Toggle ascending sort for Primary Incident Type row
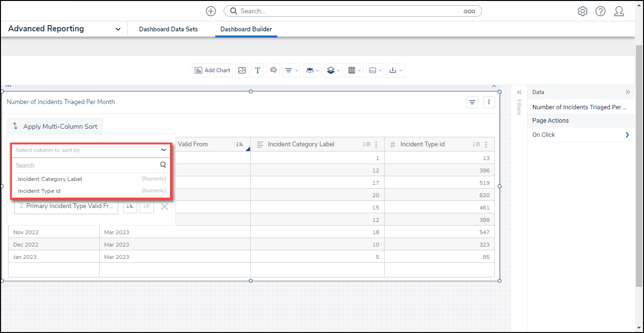 pyautogui.click(x=130, y=207)
